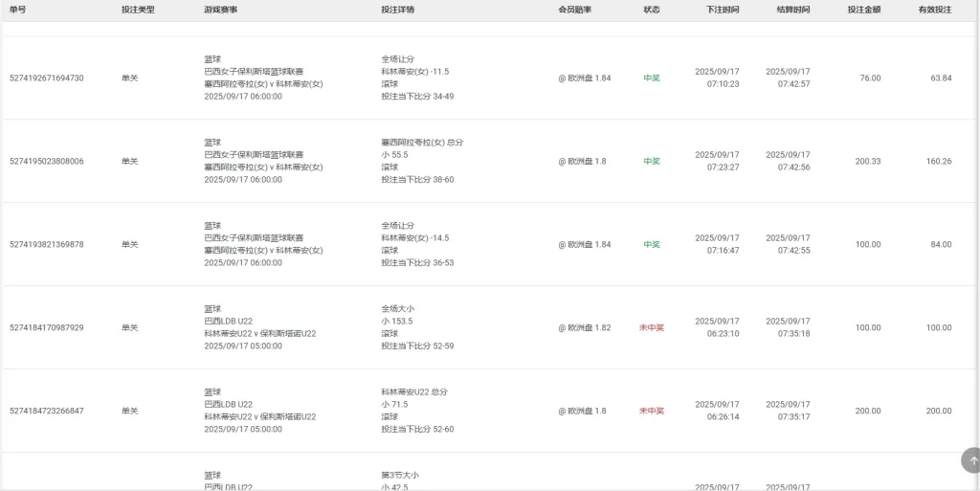Click 中奖 status of the 76.00 bet
Viewport: 980px width, 491px height.
point(652,78)
